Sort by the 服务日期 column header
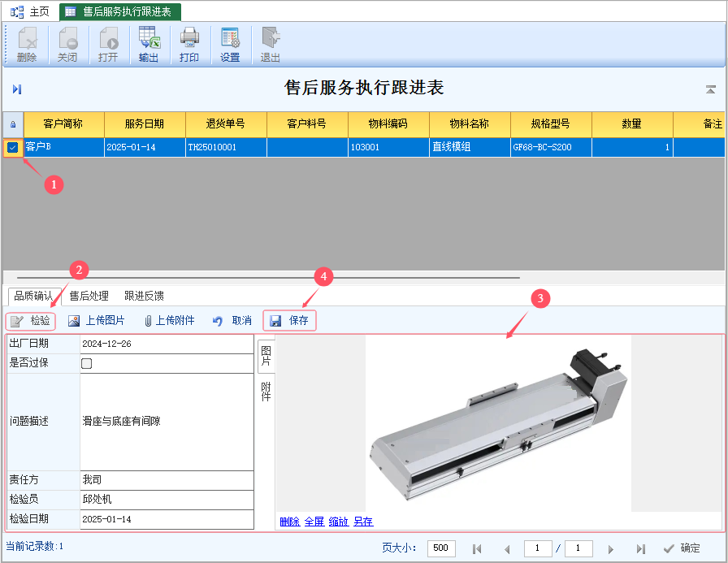 pos(145,124)
